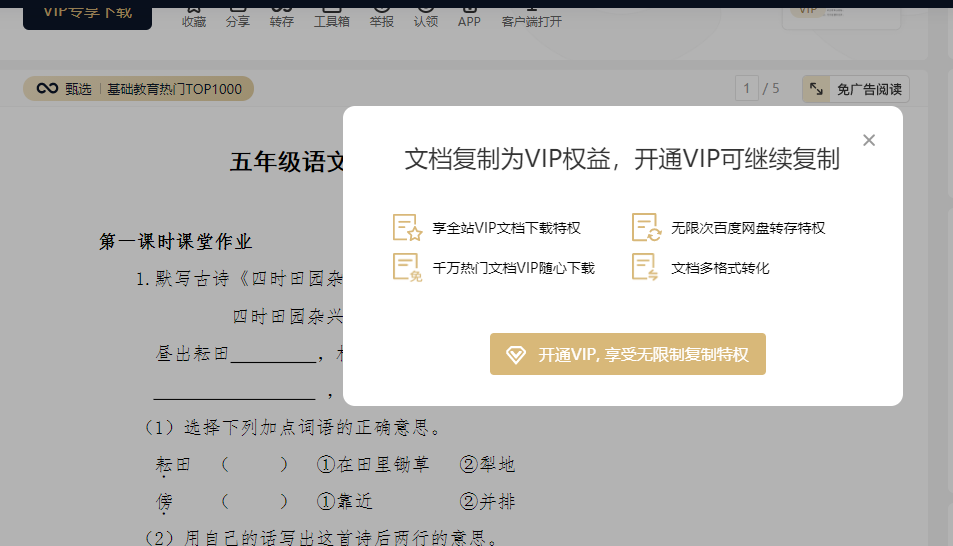Click the fullscreen expand arrows icon
Screen dimensions: 953x546
pos(816,89)
